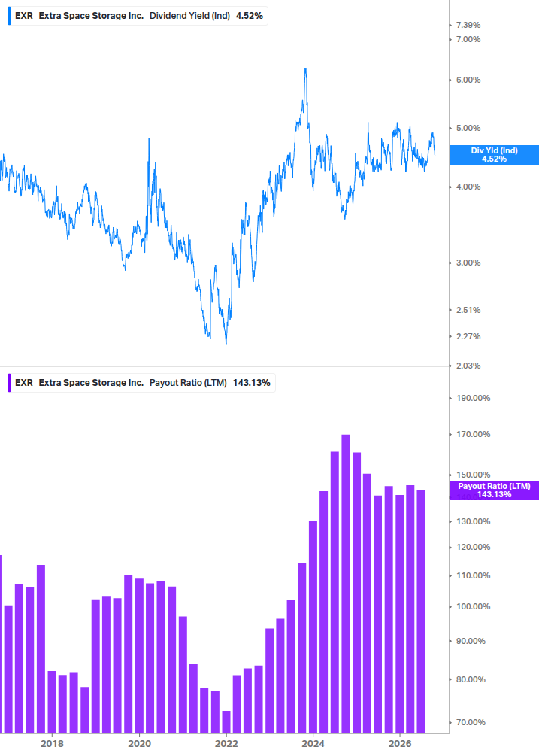Click the 120.00% value on the payout axis

point(473,547)
